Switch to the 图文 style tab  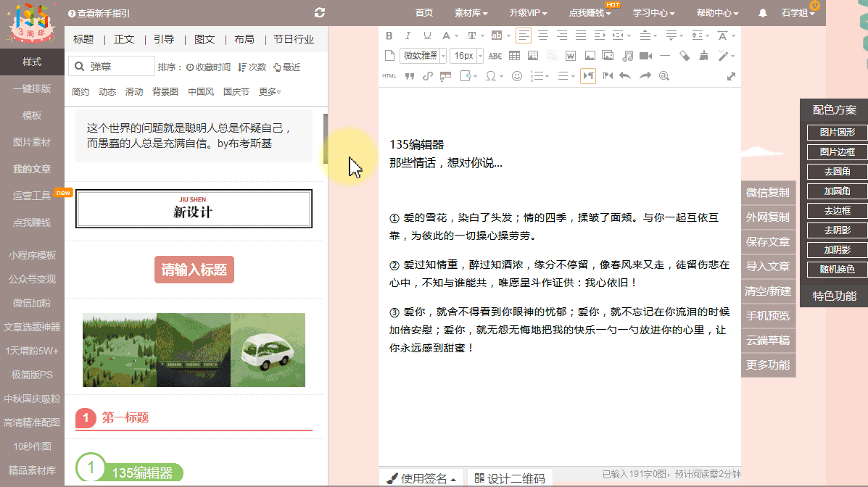click(204, 39)
